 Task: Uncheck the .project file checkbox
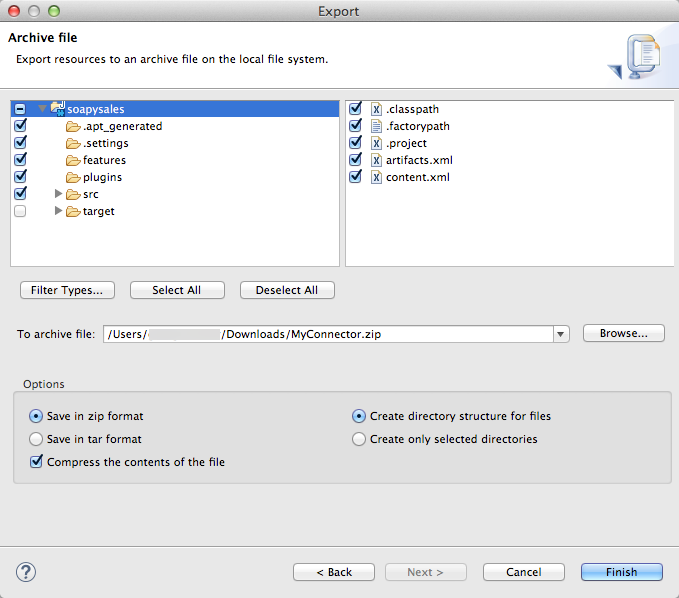355,143
